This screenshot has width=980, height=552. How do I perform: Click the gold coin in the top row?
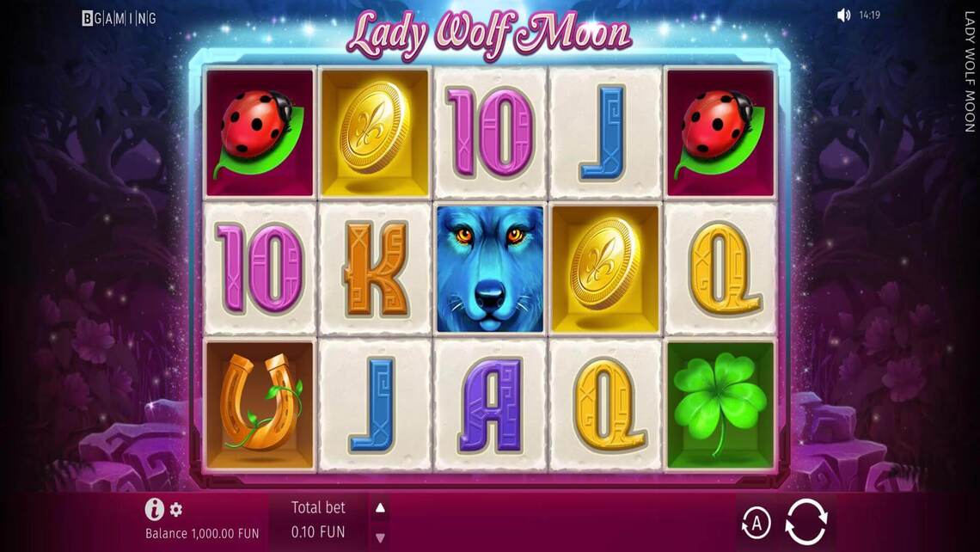pos(375,133)
